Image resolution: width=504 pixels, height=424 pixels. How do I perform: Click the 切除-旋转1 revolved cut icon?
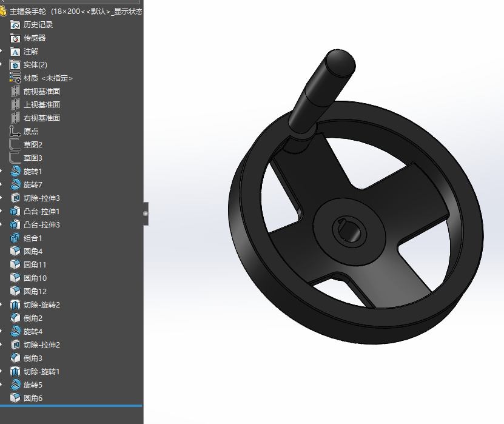pos(15,372)
